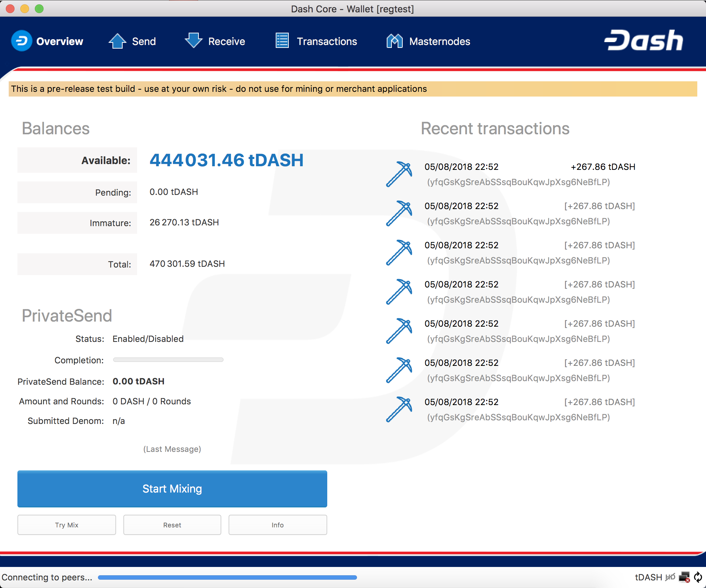
Task: Click the window title Dash Core - Wallet [regtest]
Action: [353, 9]
